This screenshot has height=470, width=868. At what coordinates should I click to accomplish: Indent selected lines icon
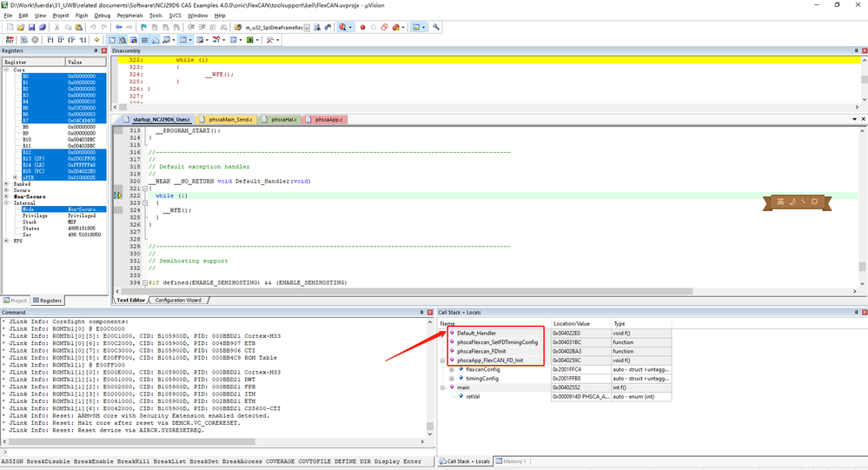[x=191, y=27]
